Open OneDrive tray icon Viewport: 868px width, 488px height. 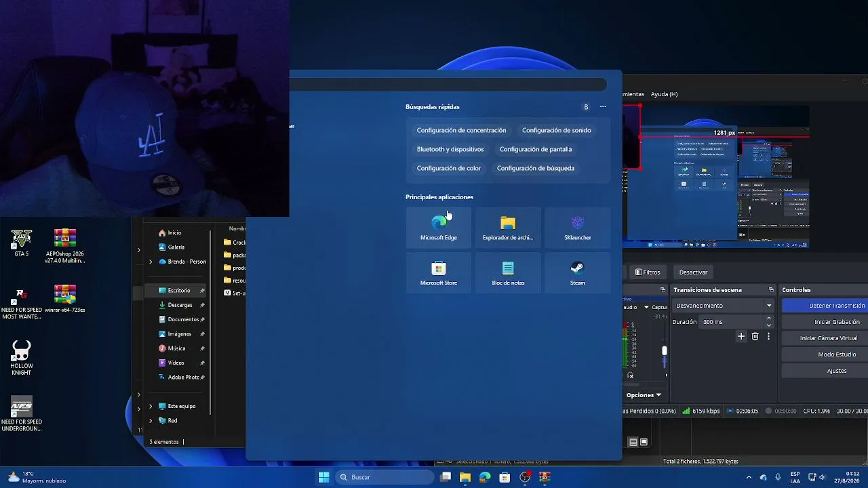(764, 477)
